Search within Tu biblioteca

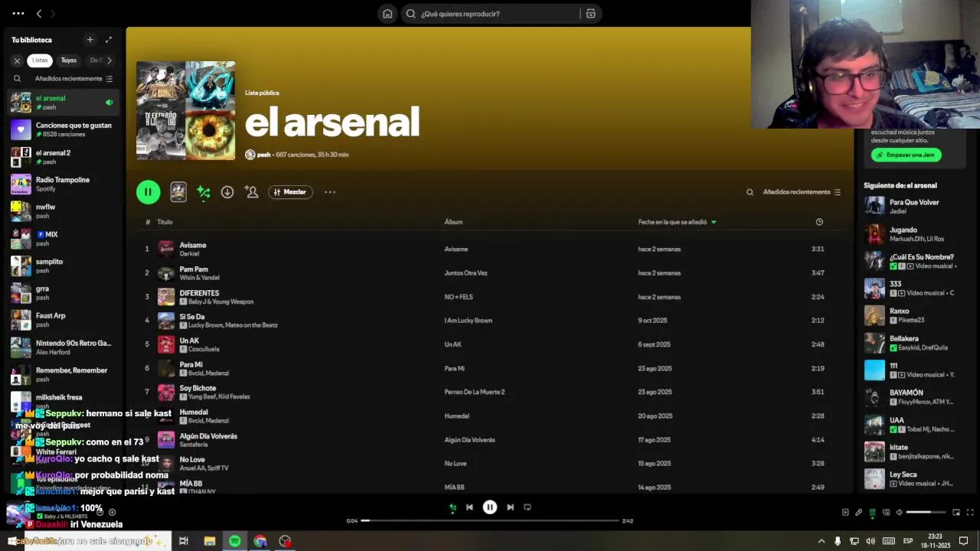[x=17, y=79]
